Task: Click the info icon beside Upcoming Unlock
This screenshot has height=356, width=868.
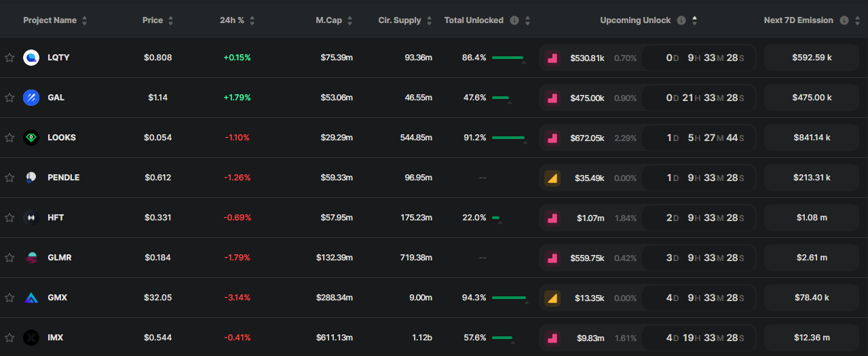Action: [x=681, y=20]
